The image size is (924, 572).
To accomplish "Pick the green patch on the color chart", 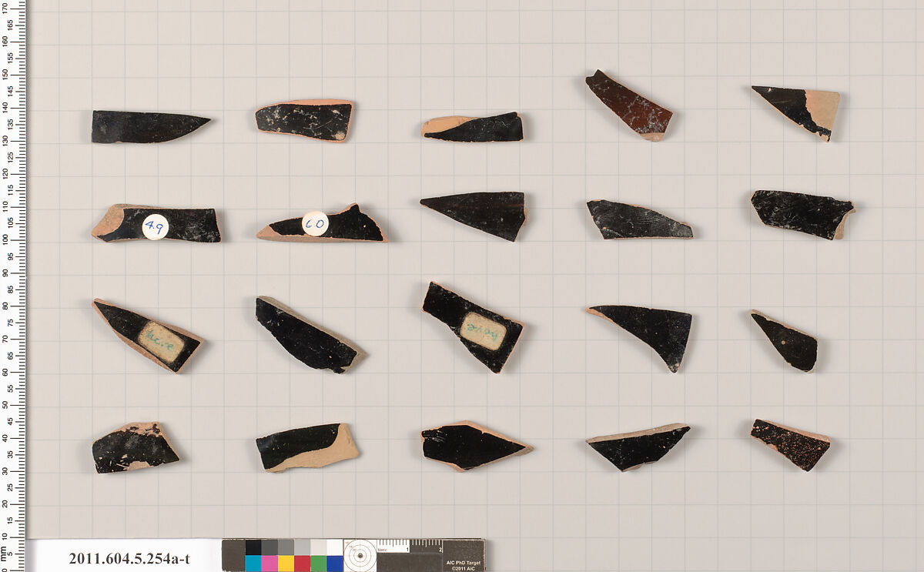I will pyautogui.click(x=318, y=564).
